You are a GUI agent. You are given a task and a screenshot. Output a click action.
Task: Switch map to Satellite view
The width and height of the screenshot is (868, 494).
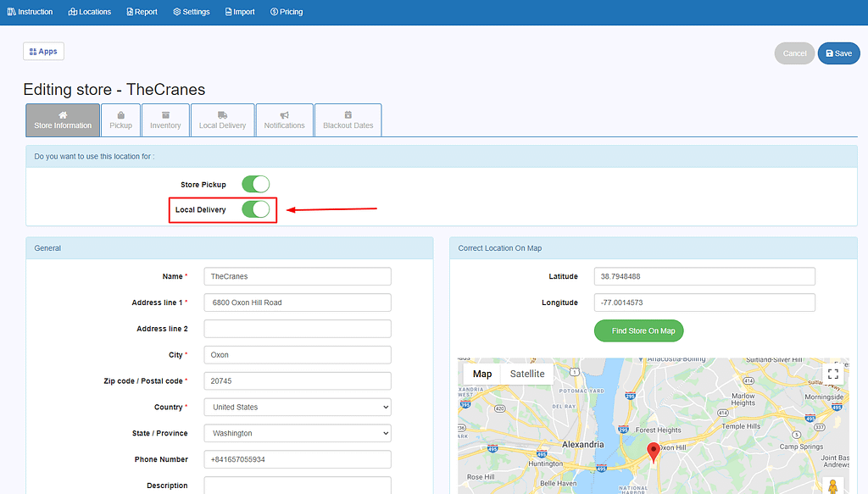point(527,374)
